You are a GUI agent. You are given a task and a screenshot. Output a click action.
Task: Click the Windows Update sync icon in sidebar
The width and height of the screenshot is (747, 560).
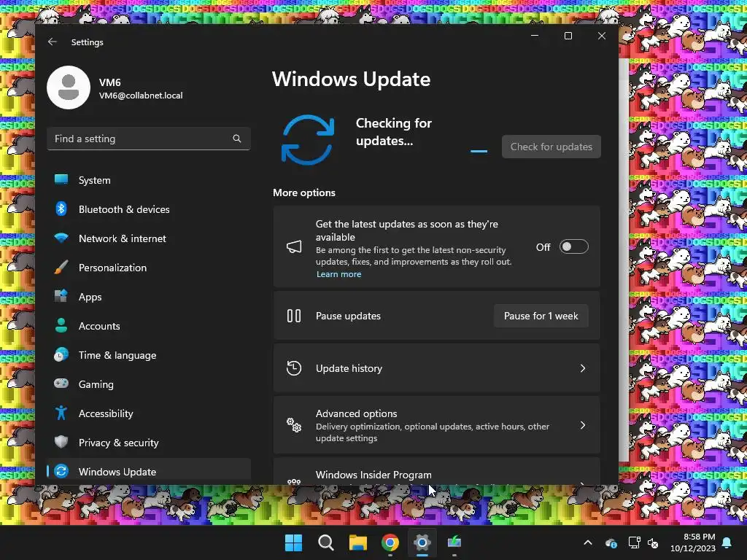pos(61,471)
